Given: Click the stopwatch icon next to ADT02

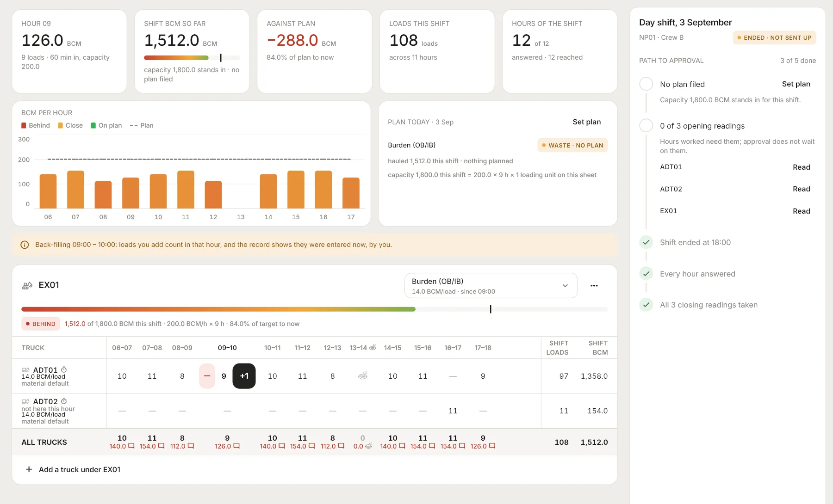Looking at the screenshot, I should click(64, 401).
